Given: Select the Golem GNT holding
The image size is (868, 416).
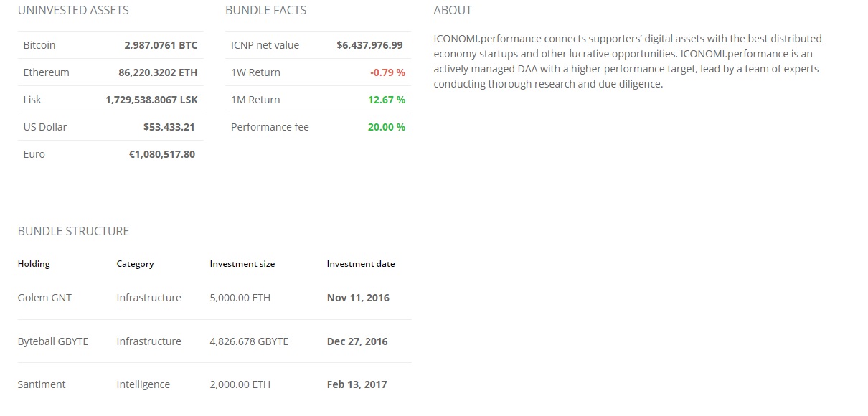Looking at the screenshot, I should point(214,298).
